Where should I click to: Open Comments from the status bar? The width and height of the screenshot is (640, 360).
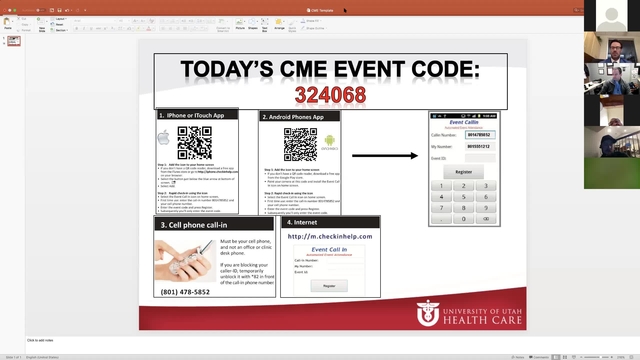(539, 357)
